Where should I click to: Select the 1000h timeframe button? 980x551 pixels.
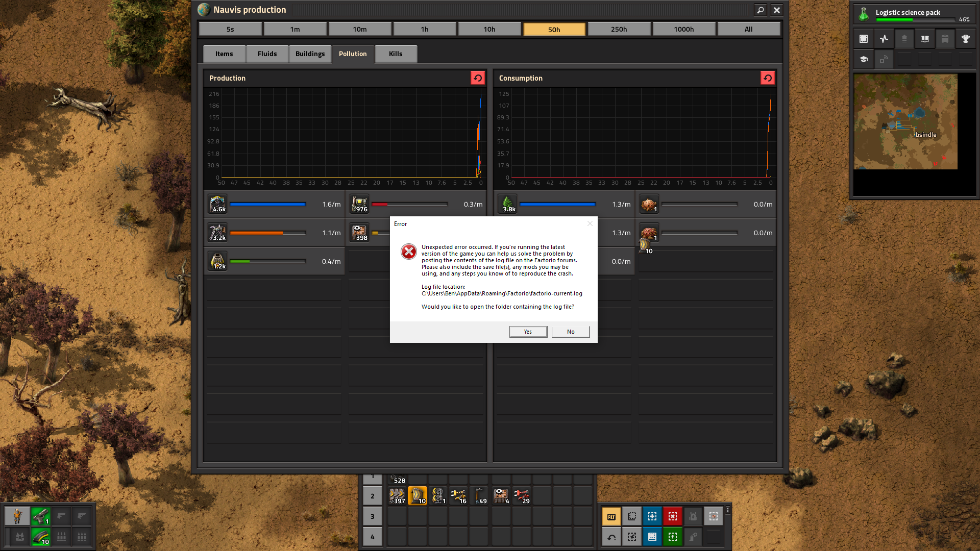684,29
